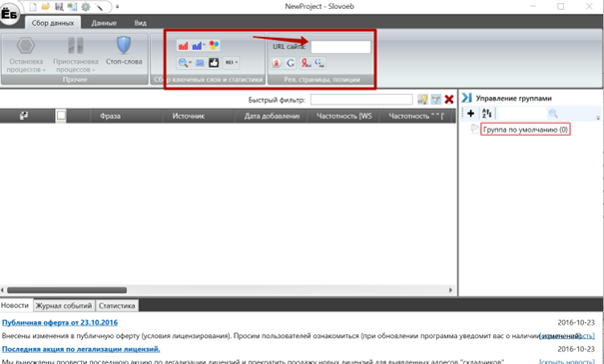Open a project with the folder icon
Viewport: 604px width, 364px height.
pos(46,7)
